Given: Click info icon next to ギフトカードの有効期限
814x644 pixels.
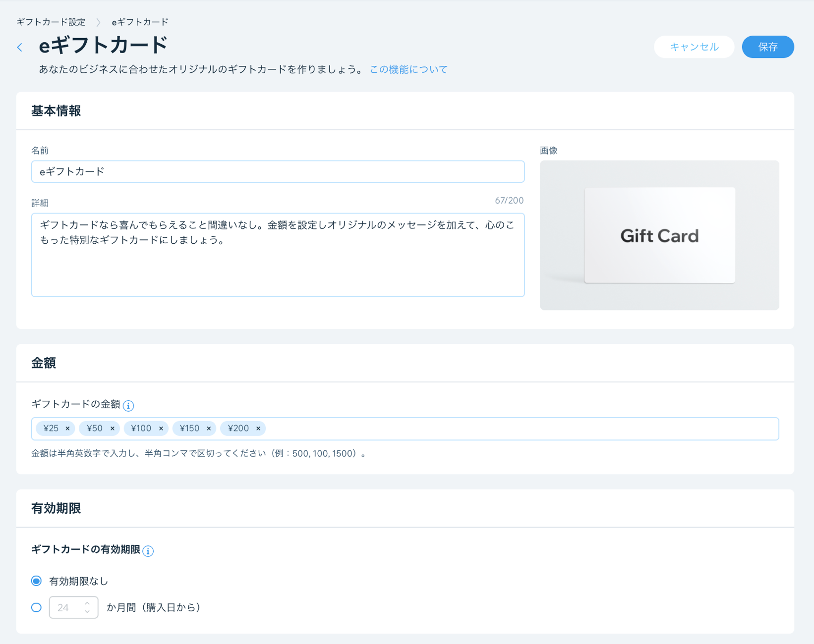Looking at the screenshot, I should point(148,551).
